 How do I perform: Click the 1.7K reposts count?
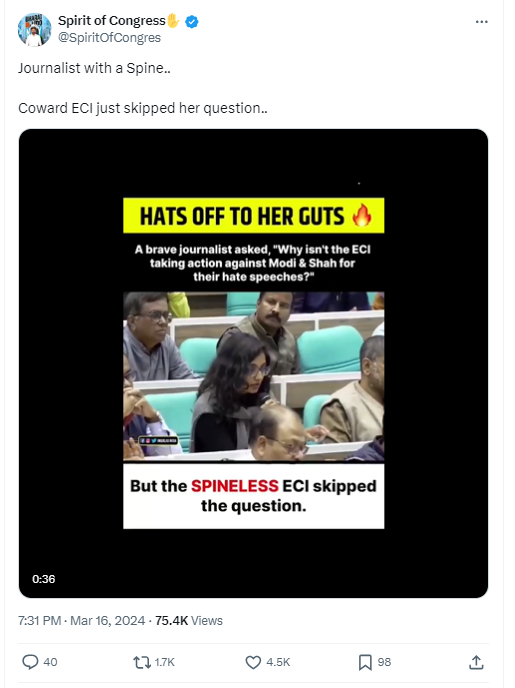pos(165,662)
